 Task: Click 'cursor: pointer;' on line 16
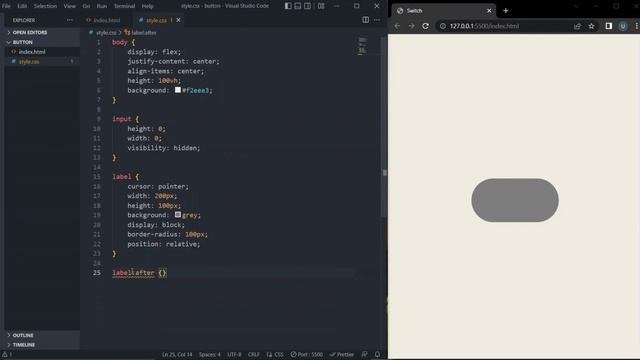(x=158, y=186)
